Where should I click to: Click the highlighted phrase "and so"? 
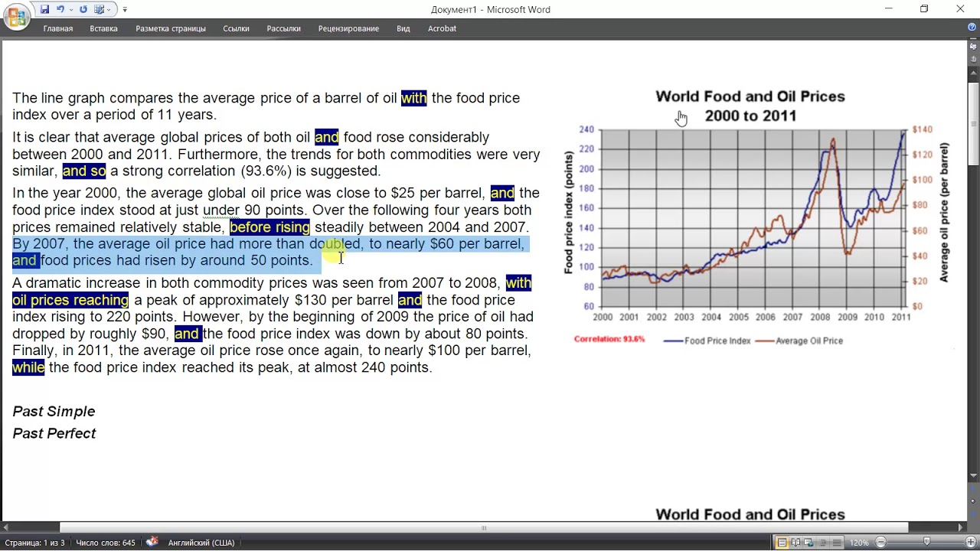click(84, 171)
